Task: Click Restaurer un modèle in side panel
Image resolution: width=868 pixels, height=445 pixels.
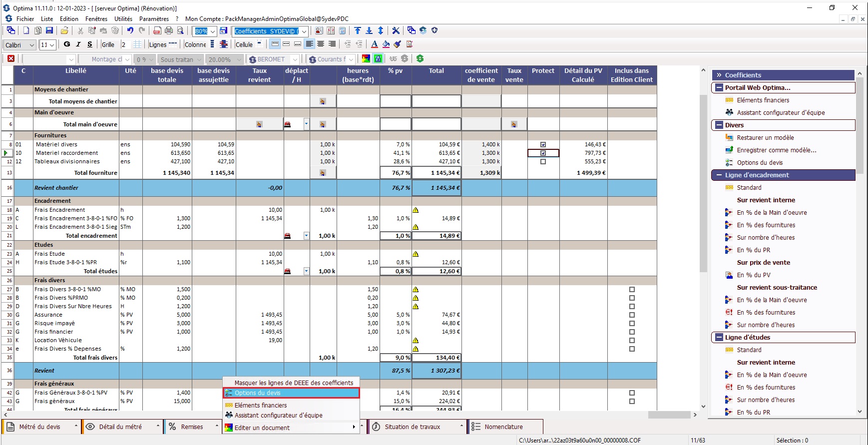Action: 765,137
